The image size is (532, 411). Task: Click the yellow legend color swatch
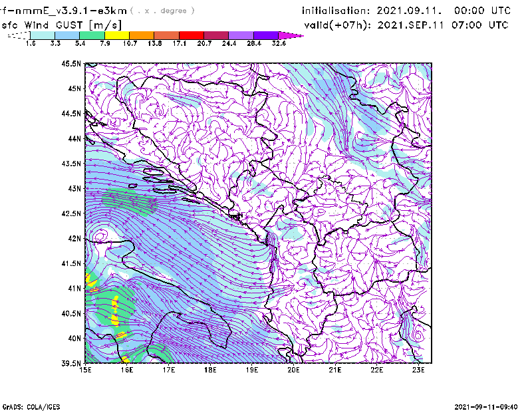(117, 35)
